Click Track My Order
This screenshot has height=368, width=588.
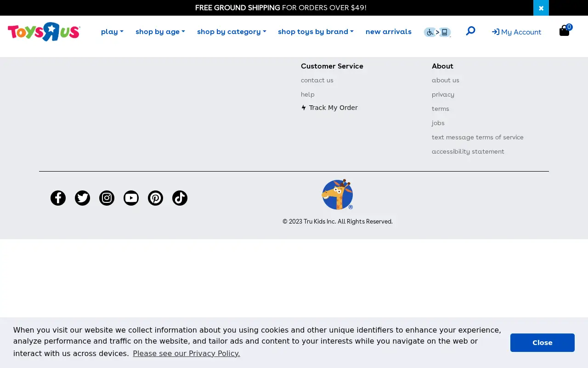click(329, 108)
